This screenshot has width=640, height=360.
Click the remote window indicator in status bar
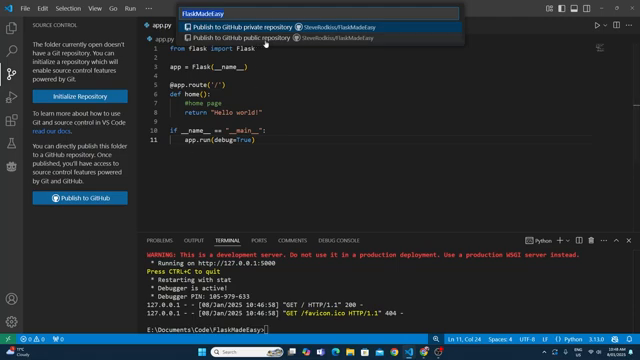coord(8,339)
